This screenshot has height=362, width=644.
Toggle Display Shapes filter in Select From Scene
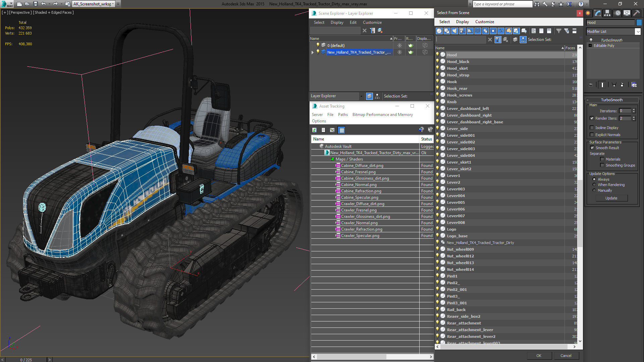pos(447,31)
